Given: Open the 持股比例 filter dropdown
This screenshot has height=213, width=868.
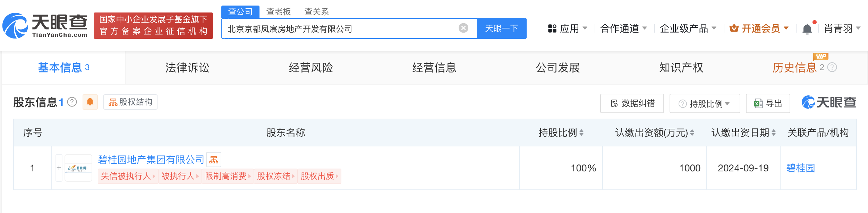Looking at the screenshot, I should tap(704, 103).
